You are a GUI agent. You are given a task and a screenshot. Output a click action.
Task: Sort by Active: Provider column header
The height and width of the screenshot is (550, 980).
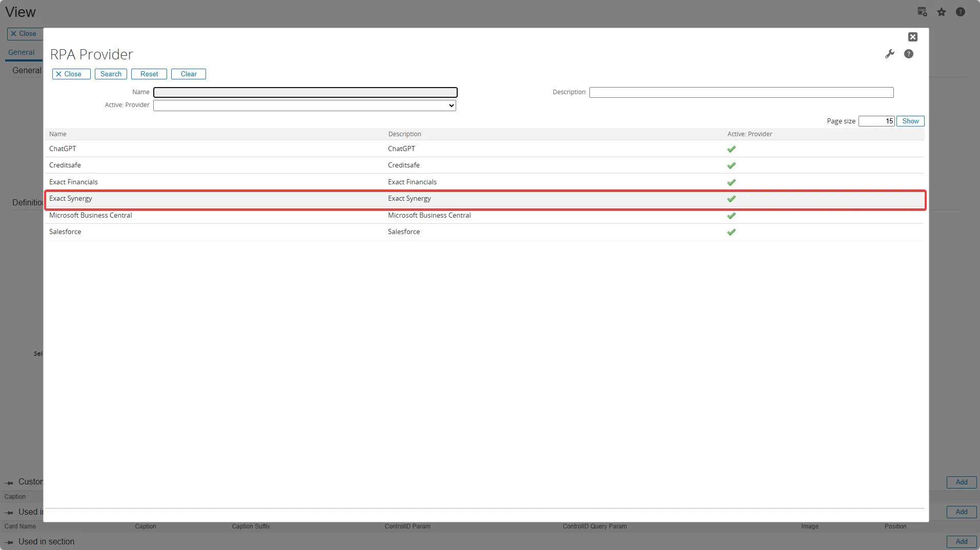tap(749, 134)
